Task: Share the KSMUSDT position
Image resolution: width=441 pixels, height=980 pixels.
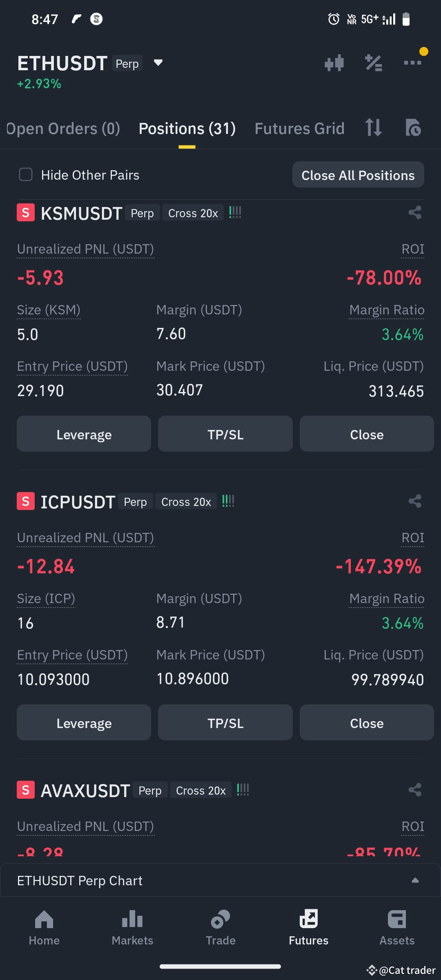Action: (415, 212)
